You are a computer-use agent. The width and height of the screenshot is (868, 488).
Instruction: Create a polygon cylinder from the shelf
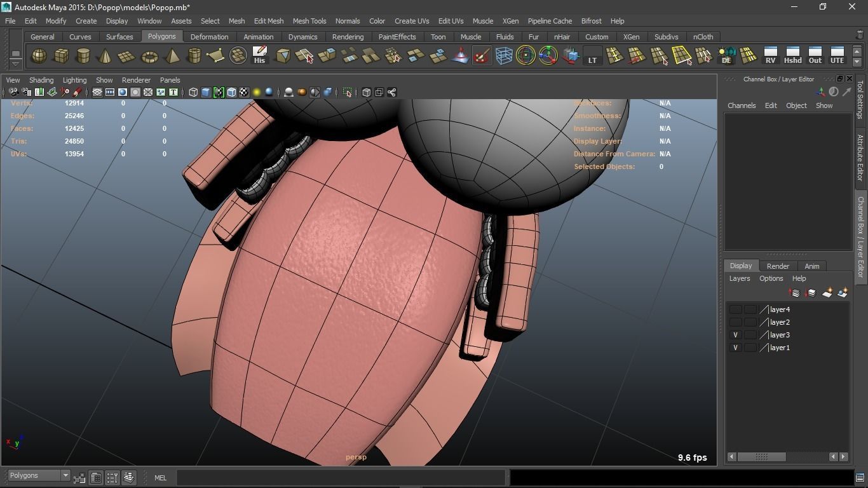click(83, 57)
